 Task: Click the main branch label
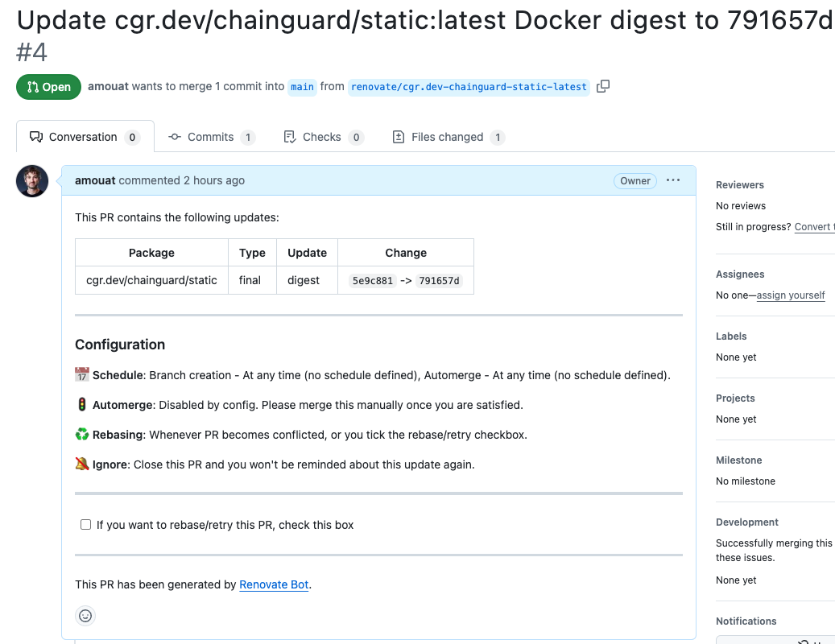[302, 87]
